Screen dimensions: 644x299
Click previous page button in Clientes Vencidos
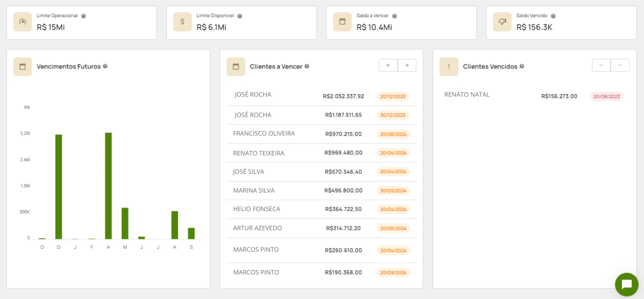(x=601, y=65)
